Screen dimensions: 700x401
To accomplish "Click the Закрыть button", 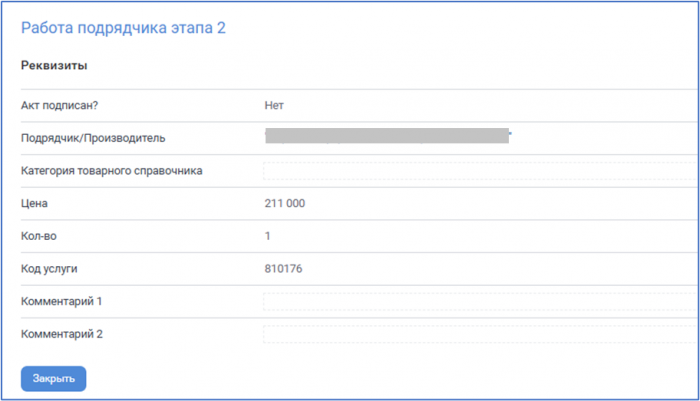I will coord(53,379).
